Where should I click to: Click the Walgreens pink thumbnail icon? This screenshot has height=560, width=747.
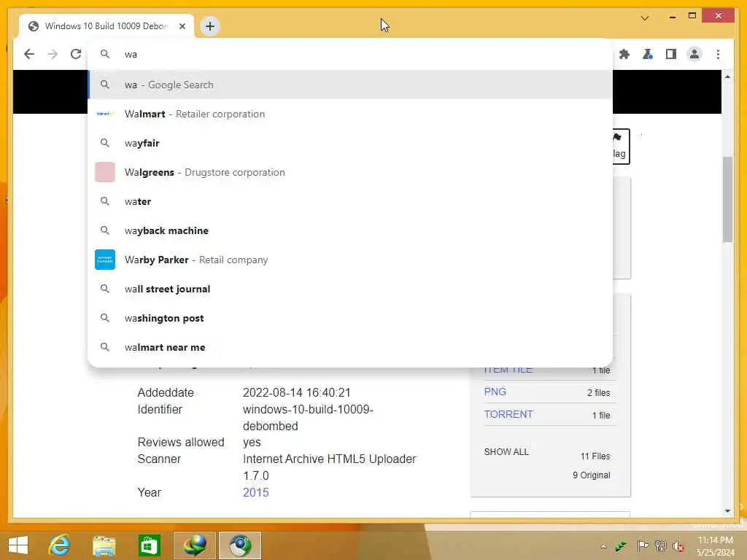coord(105,172)
